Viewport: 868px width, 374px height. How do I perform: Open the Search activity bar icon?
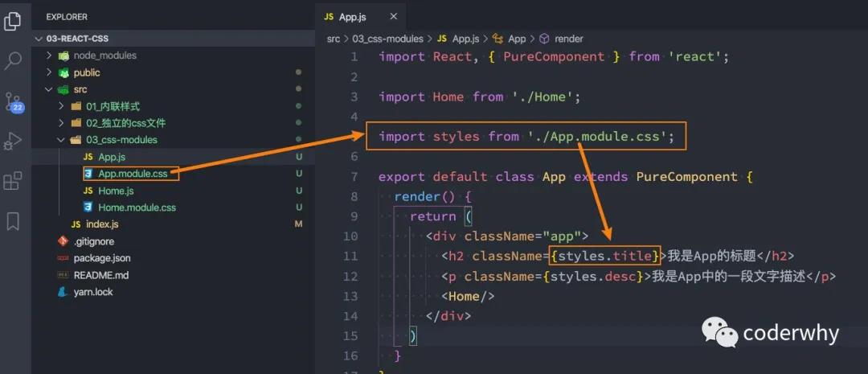click(x=12, y=61)
